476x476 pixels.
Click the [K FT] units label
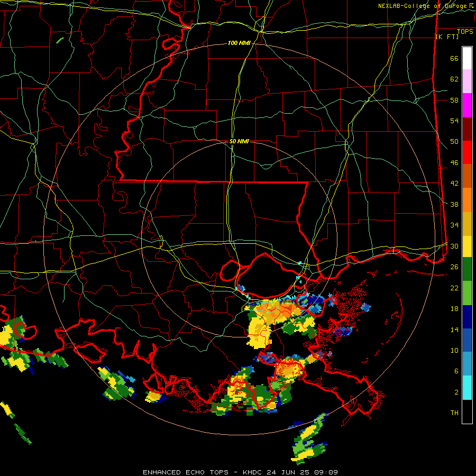pyautogui.click(x=447, y=36)
